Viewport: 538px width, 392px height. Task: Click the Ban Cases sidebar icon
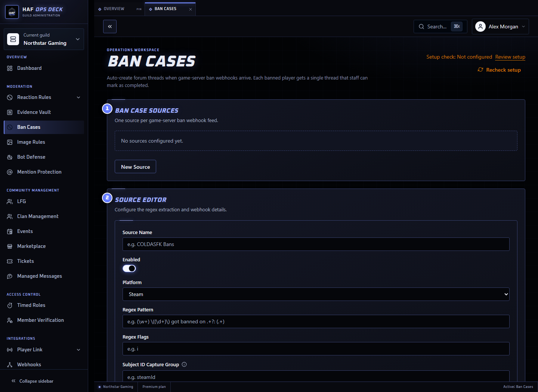click(10, 127)
